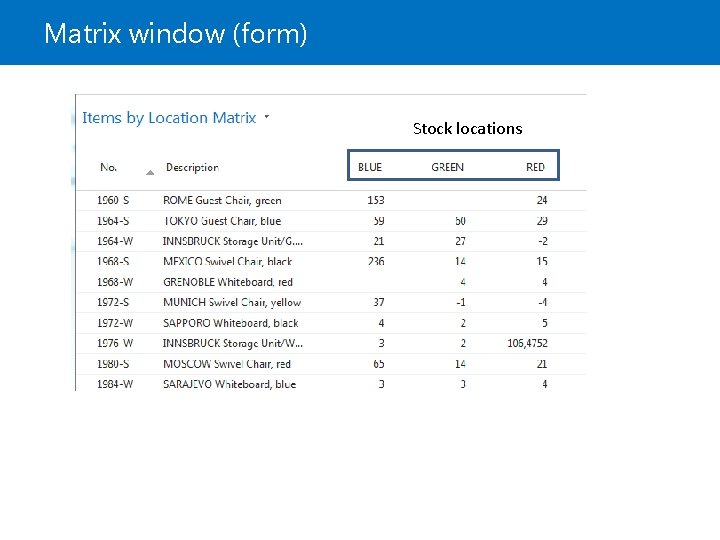Click the sort arrow beside No. header
This screenshot has width=720, height=540.
coord(150,173)
